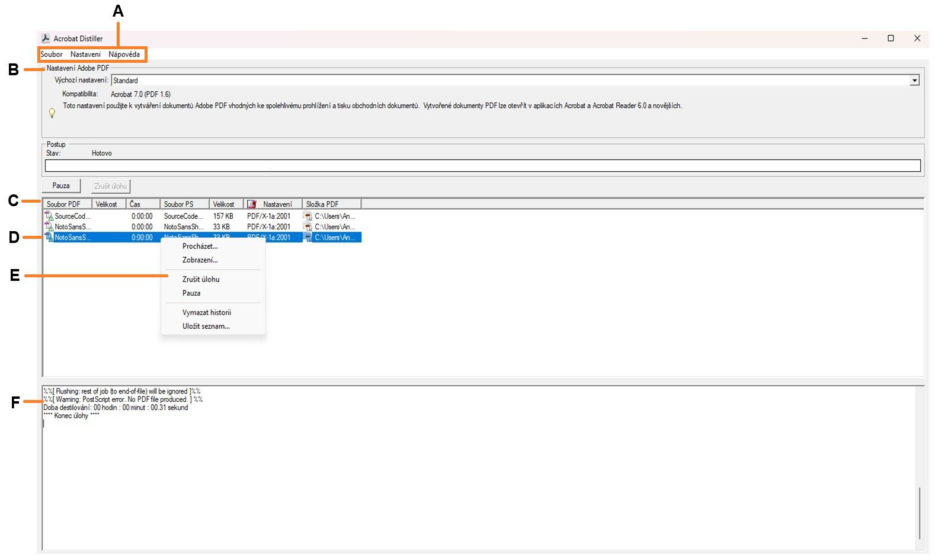Click 0:00:00 in the SourceCod... row
Screen dimensions: 948x560
[142, 216]
